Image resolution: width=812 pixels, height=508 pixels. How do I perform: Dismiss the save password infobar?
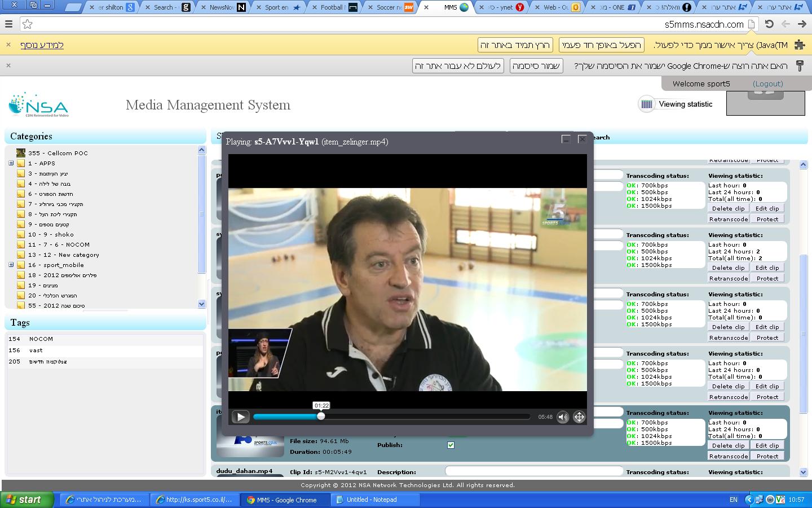pyautogui.click(x=8, y=65)
